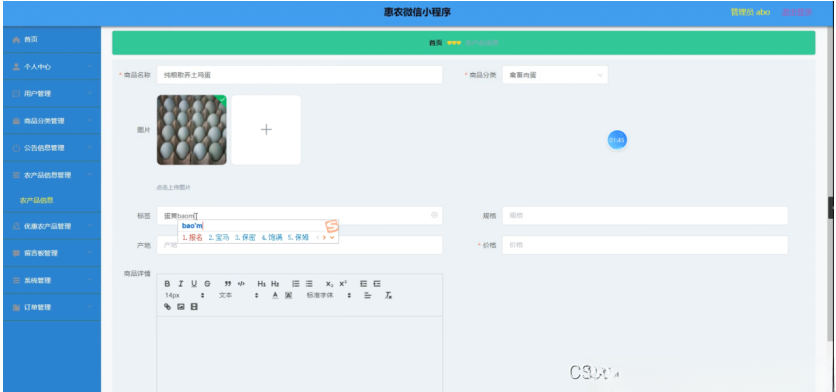Increase the paragraph indent
836x392 pixels.
click(377, 284)
